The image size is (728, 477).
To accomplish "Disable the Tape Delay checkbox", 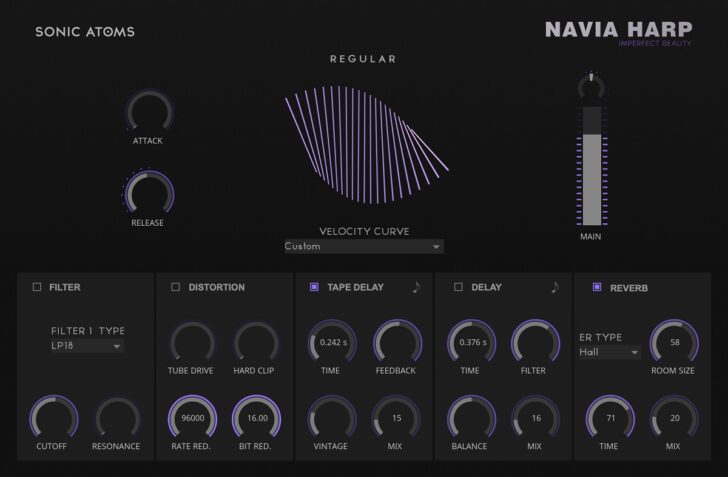I will pos(314,287).
